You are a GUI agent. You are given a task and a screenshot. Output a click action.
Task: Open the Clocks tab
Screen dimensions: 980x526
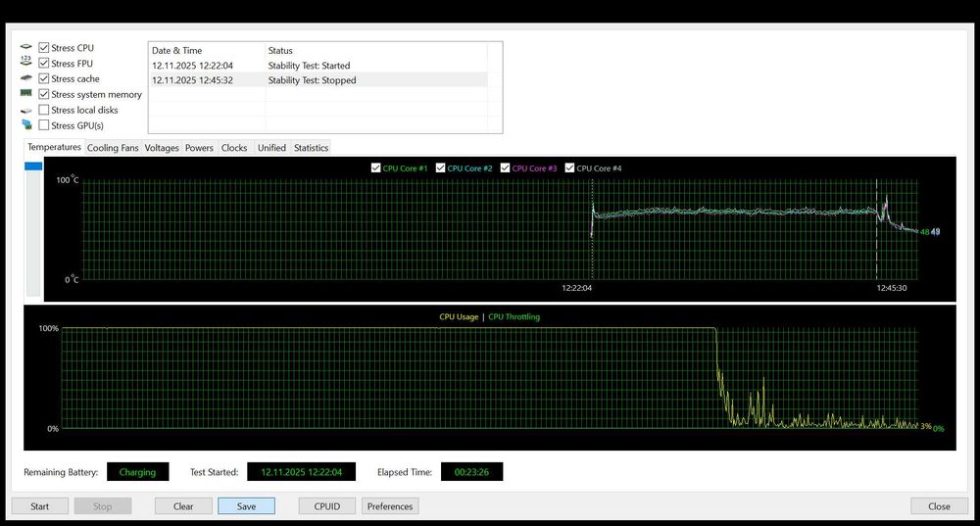click(234, 148)
